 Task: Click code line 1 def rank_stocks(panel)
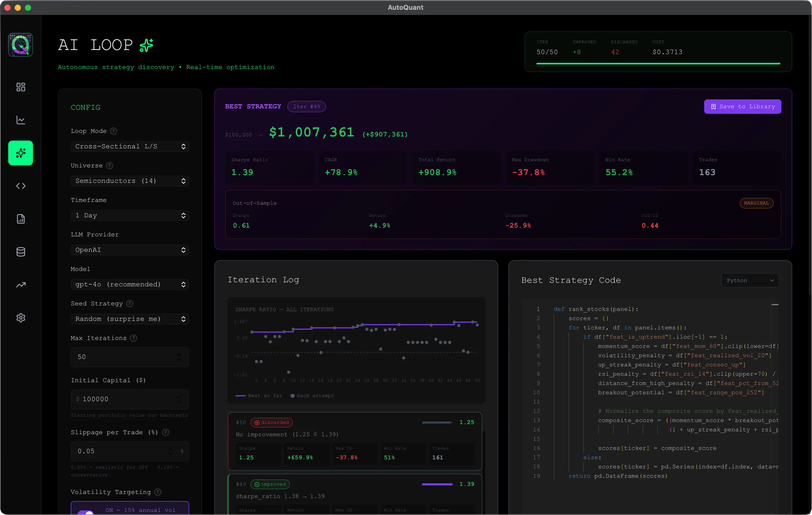click(x=596, y=309)
